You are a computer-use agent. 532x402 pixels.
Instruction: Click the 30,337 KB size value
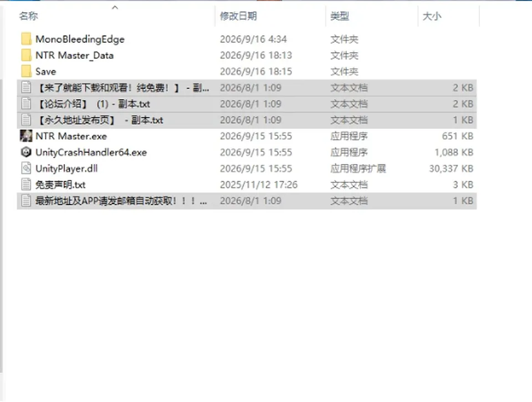(x=451, y=169)
